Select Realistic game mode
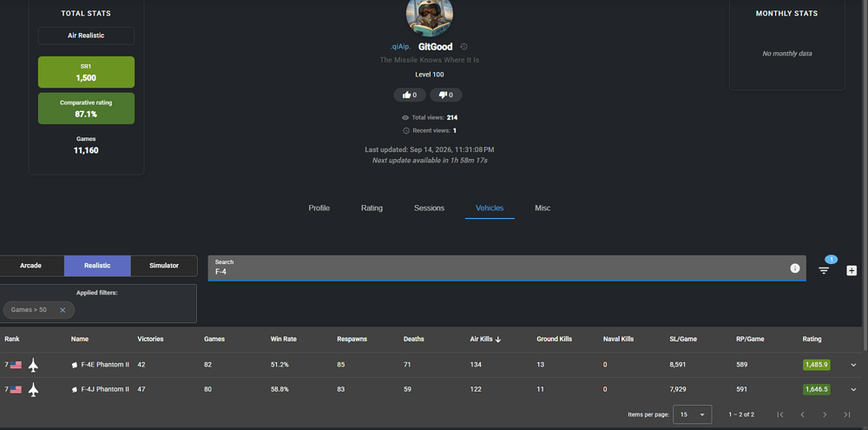868x430 pixels. (97, 266)
